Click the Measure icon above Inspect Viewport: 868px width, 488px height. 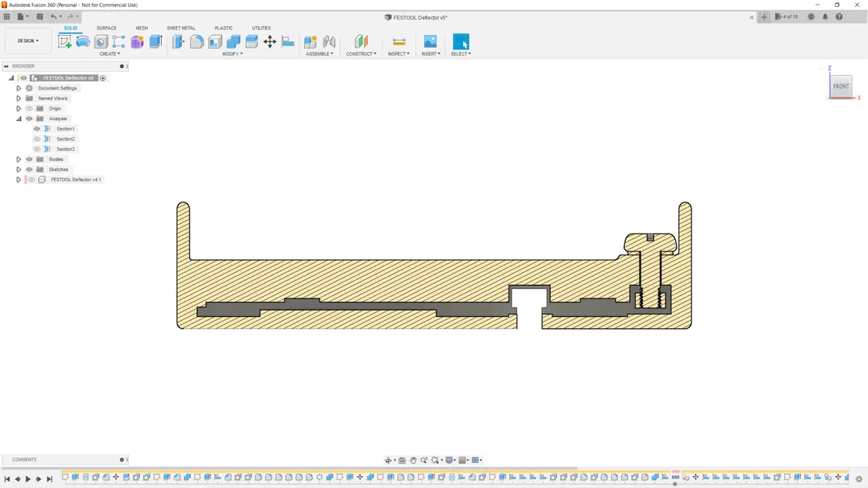(x=398, y=41)
